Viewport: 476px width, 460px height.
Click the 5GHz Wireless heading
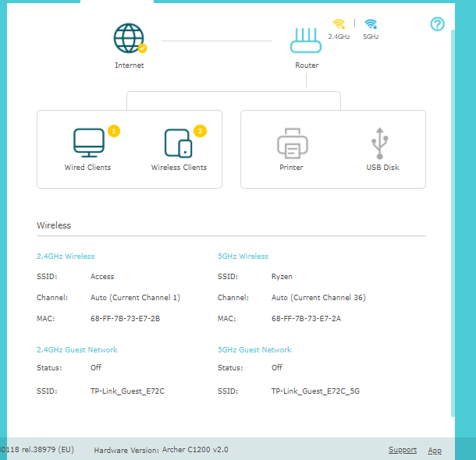point(243,257)
